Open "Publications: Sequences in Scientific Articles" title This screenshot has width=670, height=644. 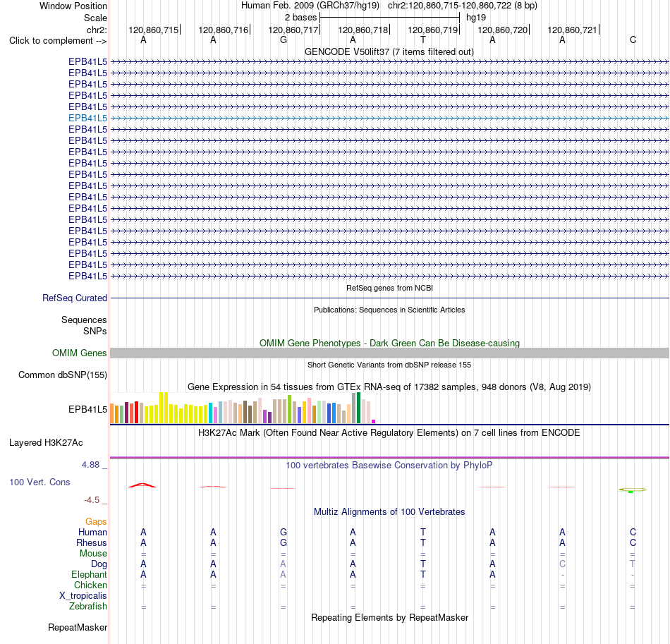point(389,310)
